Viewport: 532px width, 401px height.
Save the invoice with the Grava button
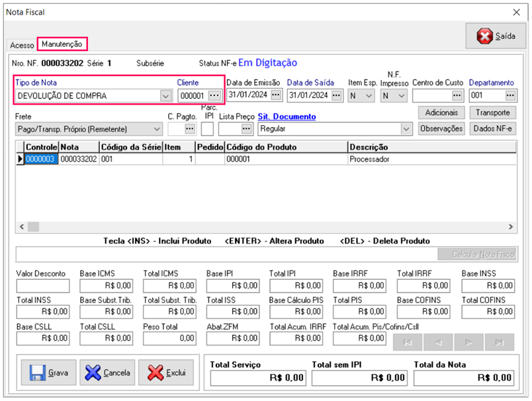[x=48, y=373]
